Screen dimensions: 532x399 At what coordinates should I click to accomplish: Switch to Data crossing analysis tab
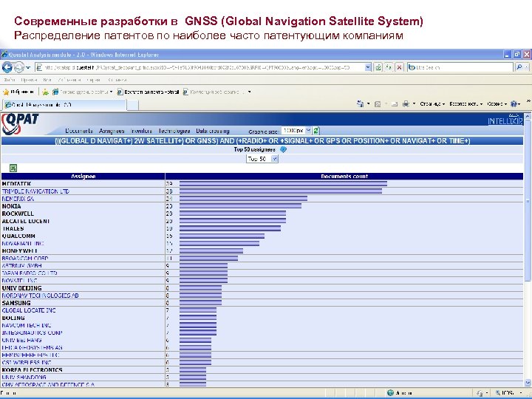click(x=213, y=131)
